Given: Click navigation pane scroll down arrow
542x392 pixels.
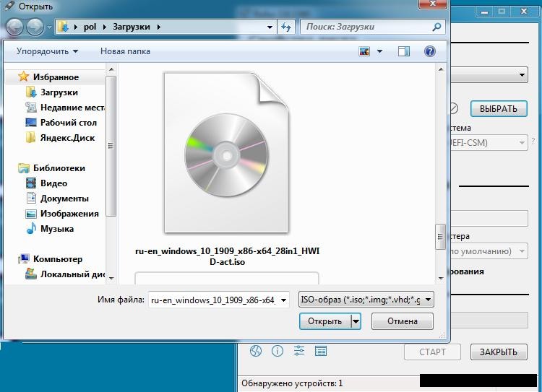Looking at the screenshot, I should [x=111, y=278].
